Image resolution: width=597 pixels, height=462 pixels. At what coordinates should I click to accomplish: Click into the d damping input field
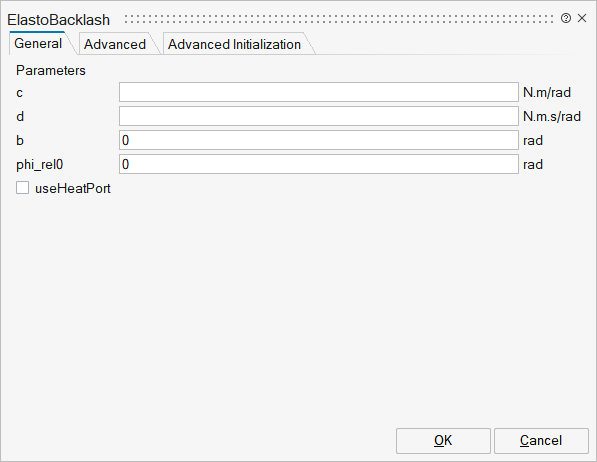(x=319, y=116)
